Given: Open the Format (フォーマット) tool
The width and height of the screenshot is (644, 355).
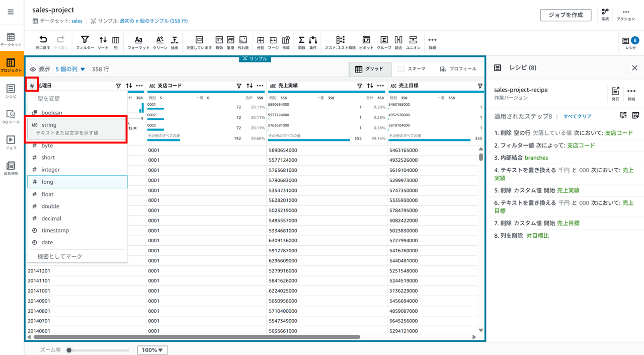Looking at the screenshot, I should 138,42.
